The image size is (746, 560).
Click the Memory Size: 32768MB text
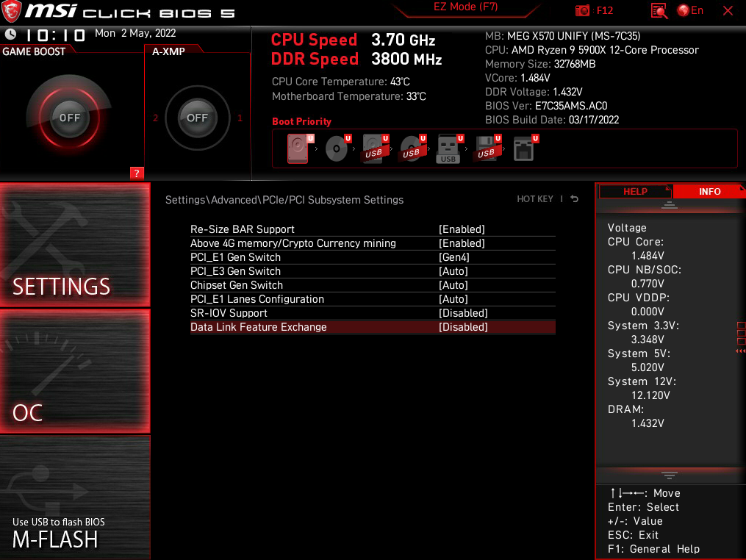point(540,64)
